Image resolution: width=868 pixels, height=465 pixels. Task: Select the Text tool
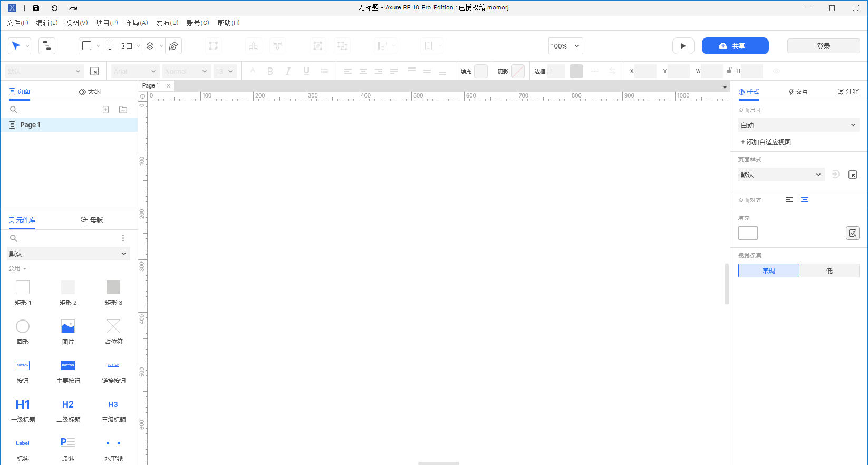tap(110, 46)
